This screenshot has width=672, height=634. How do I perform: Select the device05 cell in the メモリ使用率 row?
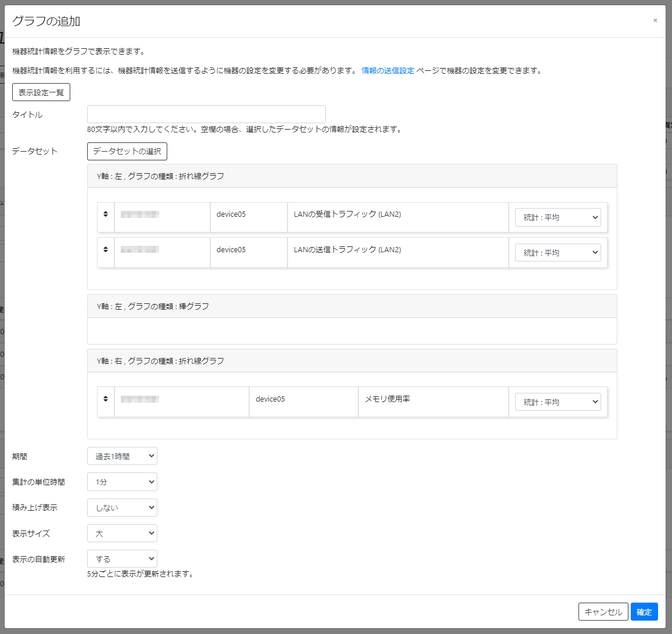pyautogui.click(x=303, y=402)
